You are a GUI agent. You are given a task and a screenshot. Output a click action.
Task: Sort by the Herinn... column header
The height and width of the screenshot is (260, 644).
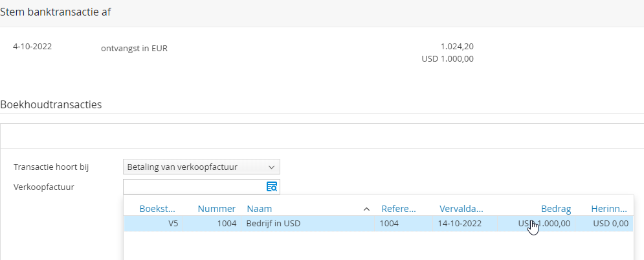tap(608, 209)
